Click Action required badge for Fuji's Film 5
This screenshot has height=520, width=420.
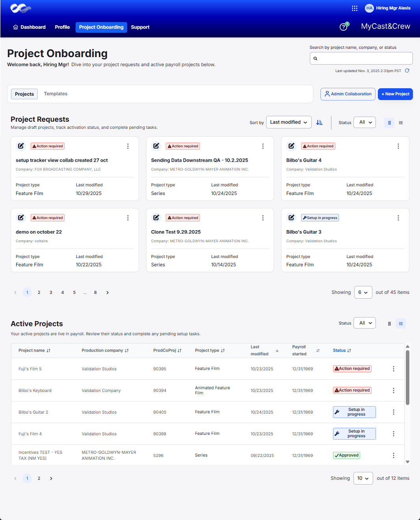[352, 369]
